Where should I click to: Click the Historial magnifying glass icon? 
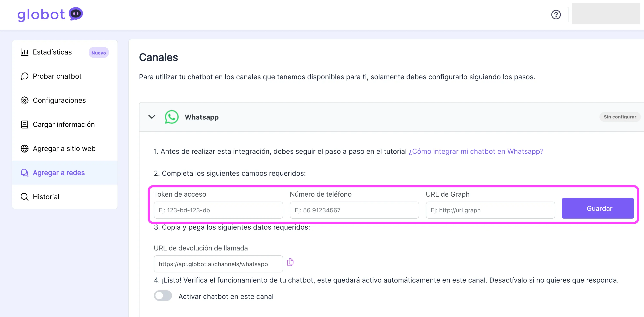[x=24, y=197]
